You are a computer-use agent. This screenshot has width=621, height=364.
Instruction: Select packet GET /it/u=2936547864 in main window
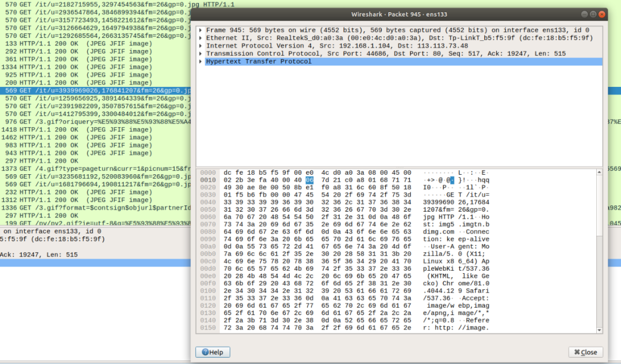pyautogui.click(x=95, y=12)
